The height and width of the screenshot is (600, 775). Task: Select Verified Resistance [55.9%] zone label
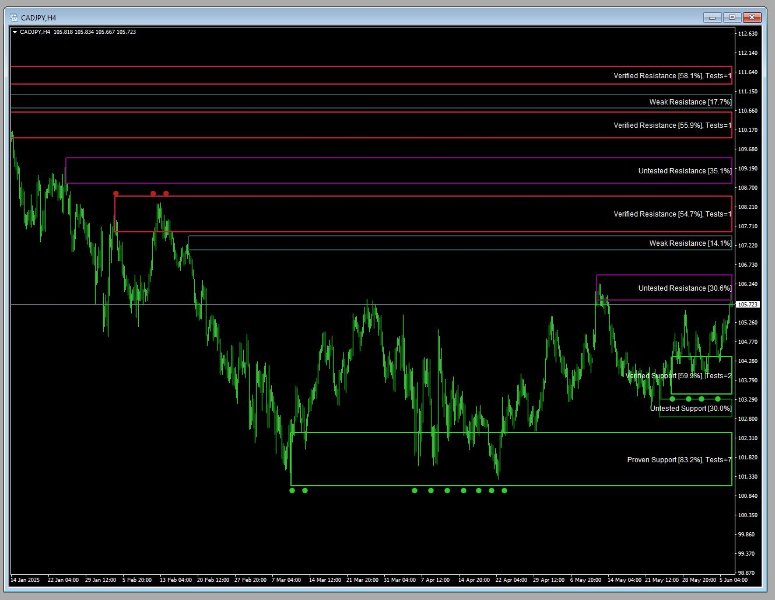(x=672, y=126)
